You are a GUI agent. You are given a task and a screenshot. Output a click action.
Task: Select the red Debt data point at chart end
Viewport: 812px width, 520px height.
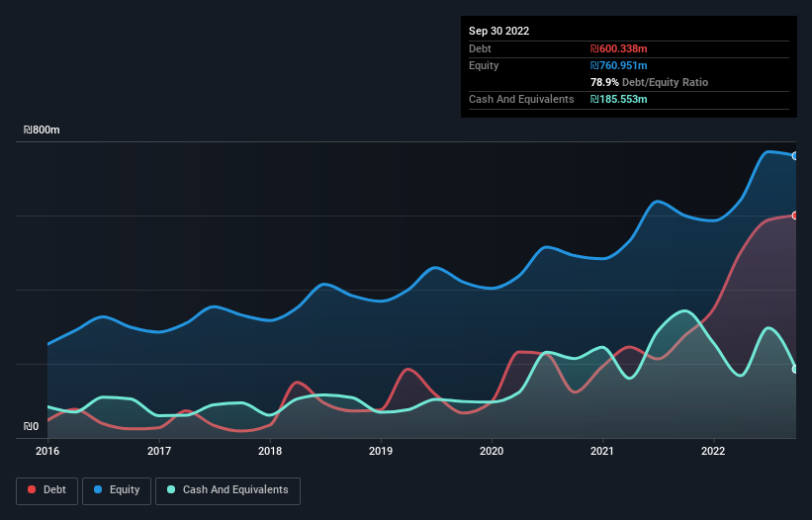point(795,216)
